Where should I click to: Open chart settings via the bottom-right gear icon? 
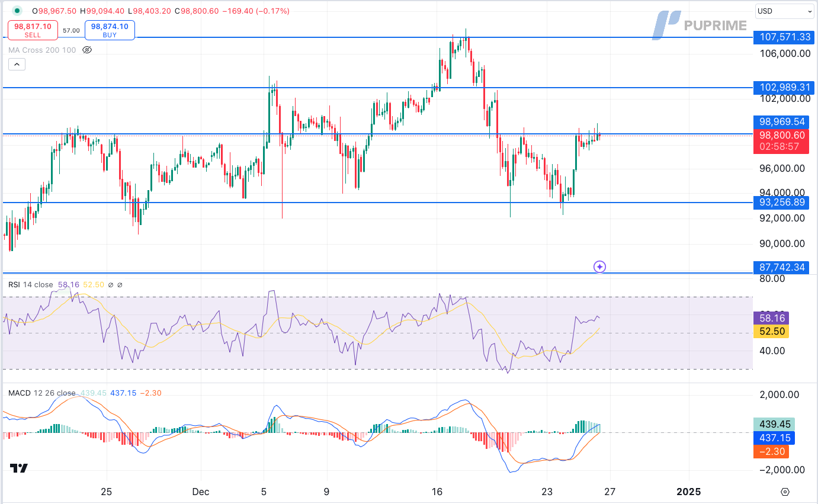785,492
